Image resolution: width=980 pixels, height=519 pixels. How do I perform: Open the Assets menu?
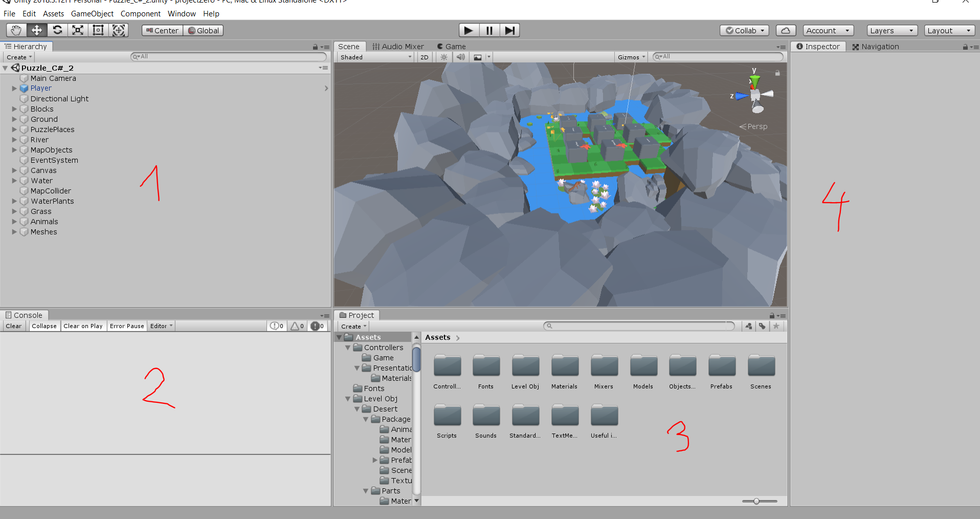53,14
